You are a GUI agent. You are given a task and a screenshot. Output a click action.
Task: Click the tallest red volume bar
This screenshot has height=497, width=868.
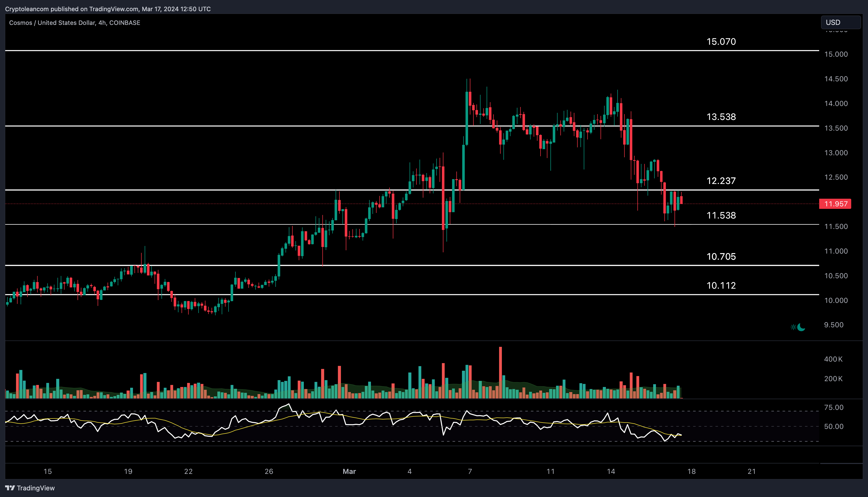pyautogui.click(x=500, y=372)
